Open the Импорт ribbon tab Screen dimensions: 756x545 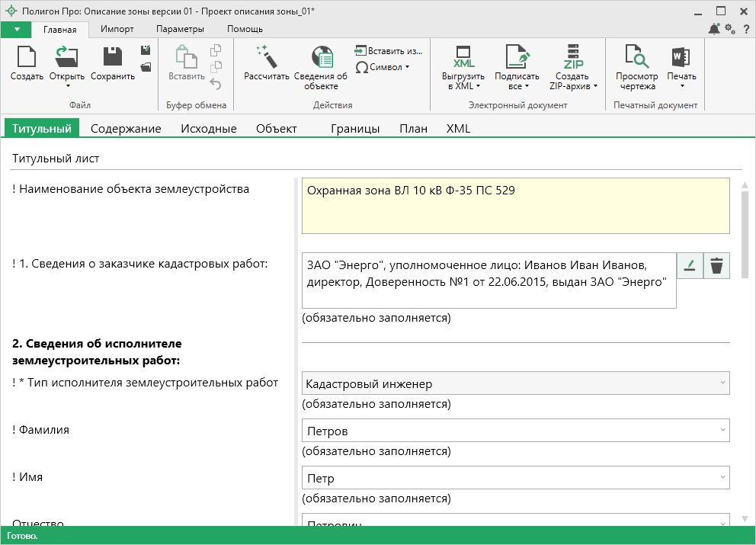pyautogui.click(x=117, y=29)
